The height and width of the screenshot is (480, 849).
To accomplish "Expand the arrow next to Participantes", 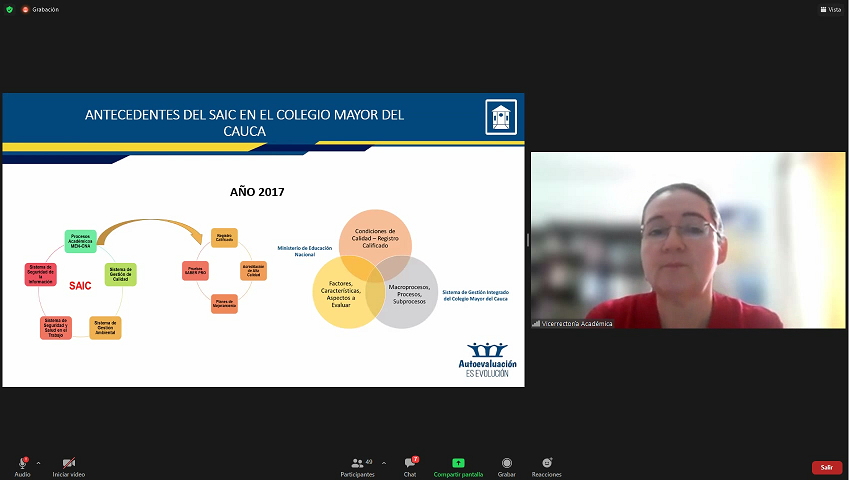I will [x=384, y=463].
